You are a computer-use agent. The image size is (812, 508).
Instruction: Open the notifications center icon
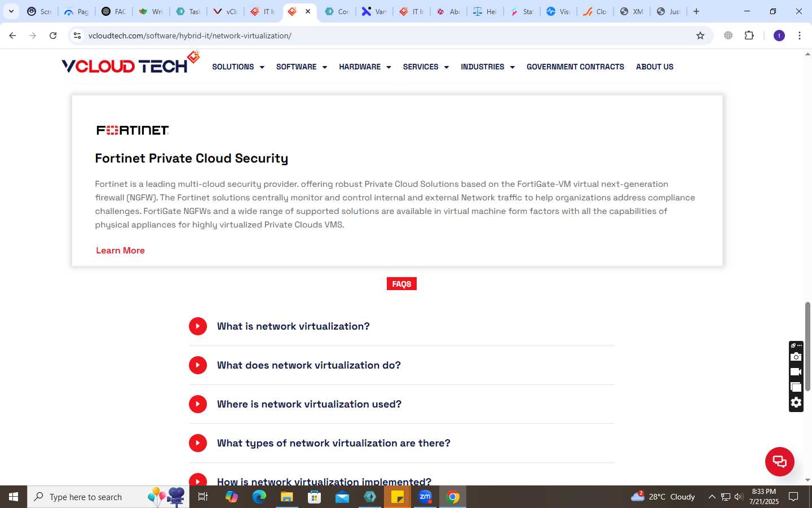[793, 497]
